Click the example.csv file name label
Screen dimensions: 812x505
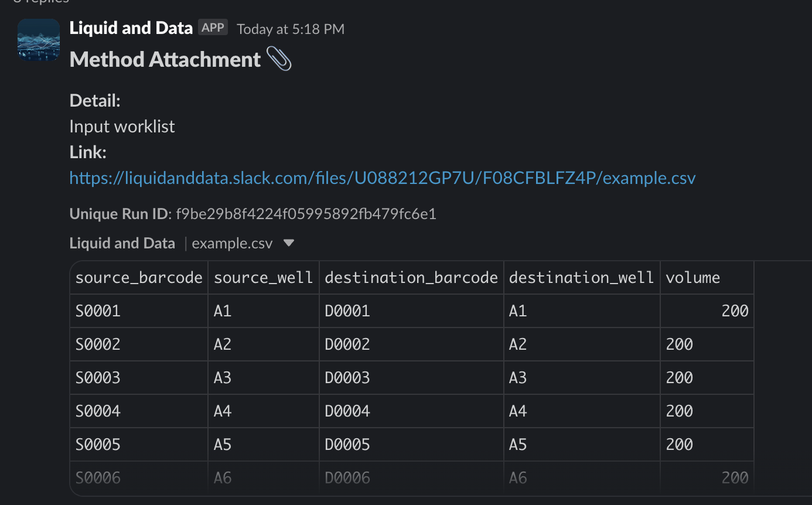click(x=232, y=243)
